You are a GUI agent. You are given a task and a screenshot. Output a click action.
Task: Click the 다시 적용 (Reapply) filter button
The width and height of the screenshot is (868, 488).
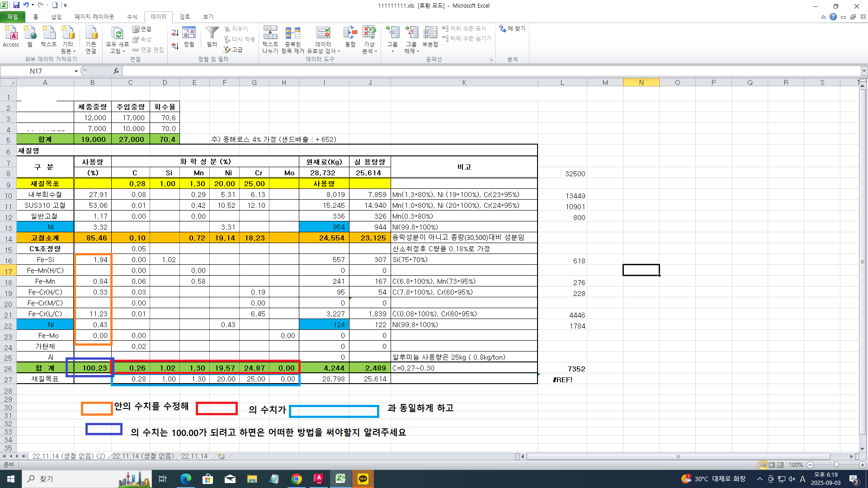(x=240, y=39)
